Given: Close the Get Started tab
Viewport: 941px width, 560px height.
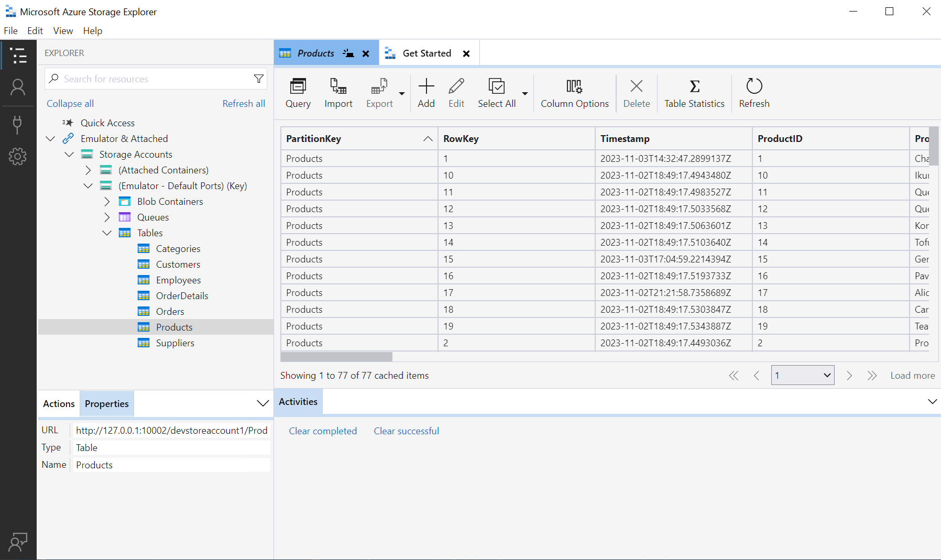Looking at the screenshot, I should point(466,53).
